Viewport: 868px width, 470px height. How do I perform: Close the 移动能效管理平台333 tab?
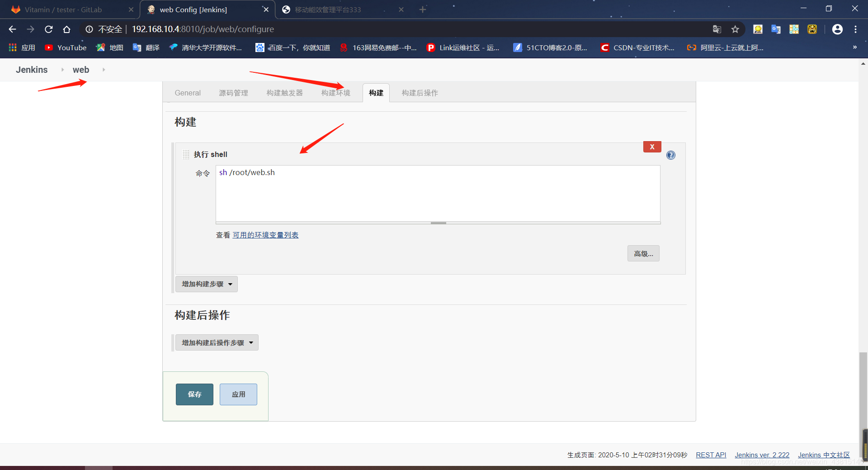pos(401,9)
